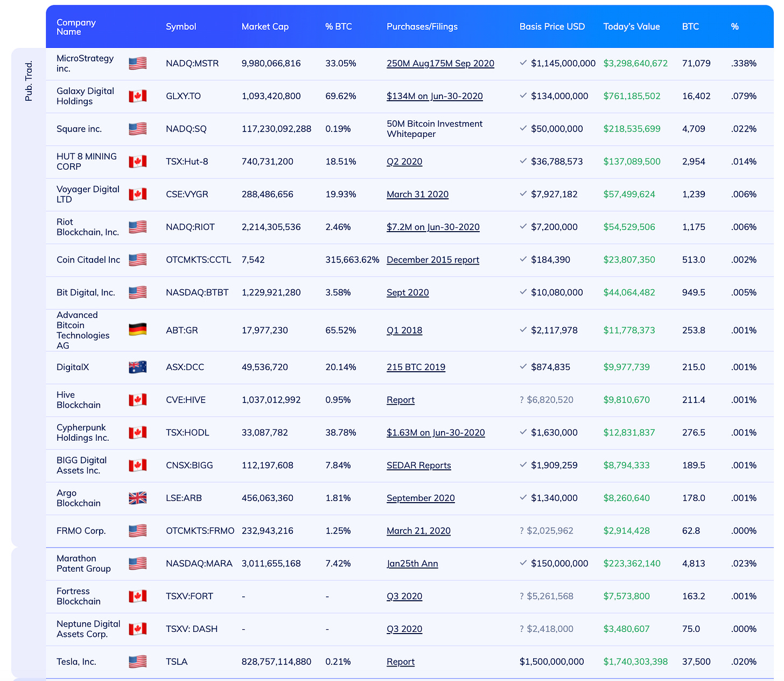784x681 pixels.
Task: Open the 215 BTC 2019 link
Action: pyautogui.click(x=416, y=367)
